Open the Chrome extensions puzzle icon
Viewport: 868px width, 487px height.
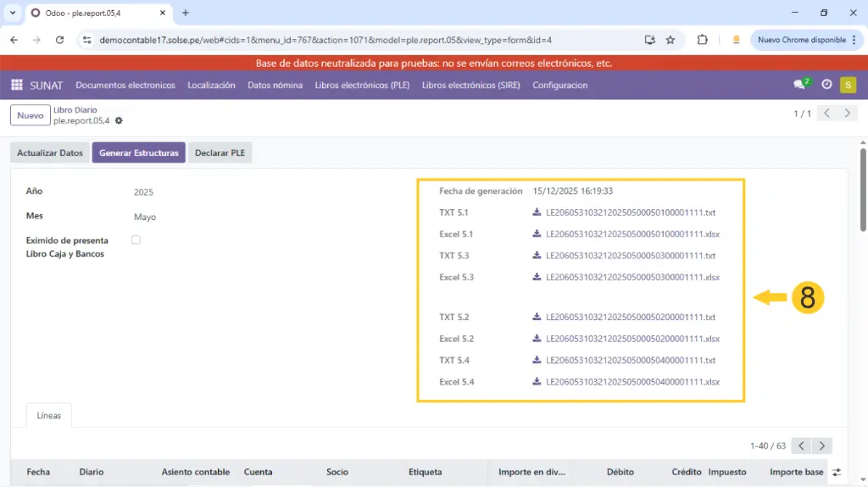pos(702,40)
